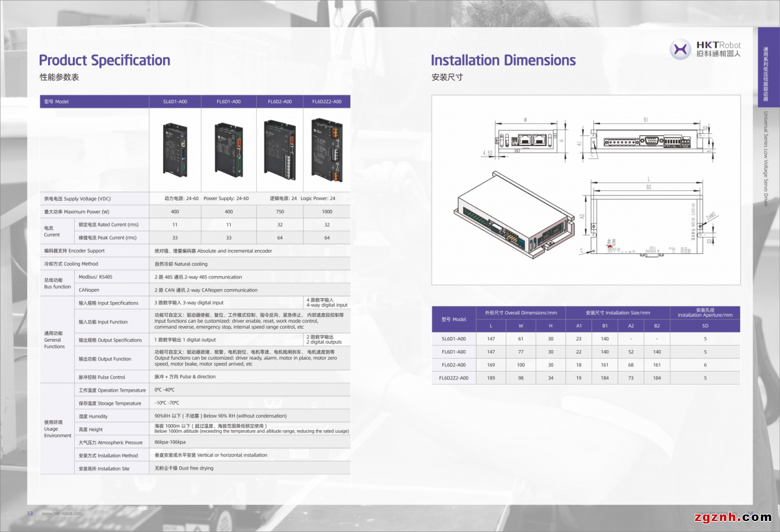This screenshot has height=532, width=780.
Task: Click the CANopen bus function row label
Action: click(89, 290)
